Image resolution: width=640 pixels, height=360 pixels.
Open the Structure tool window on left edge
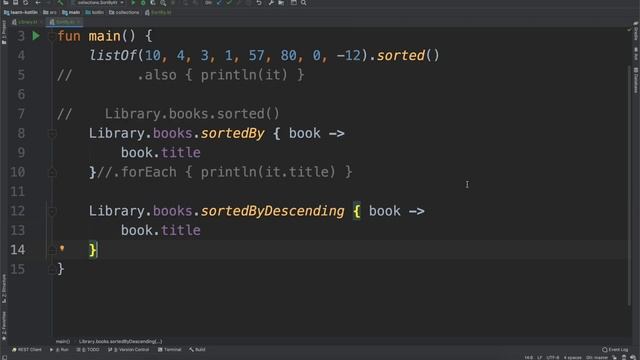tap(4, 289)
